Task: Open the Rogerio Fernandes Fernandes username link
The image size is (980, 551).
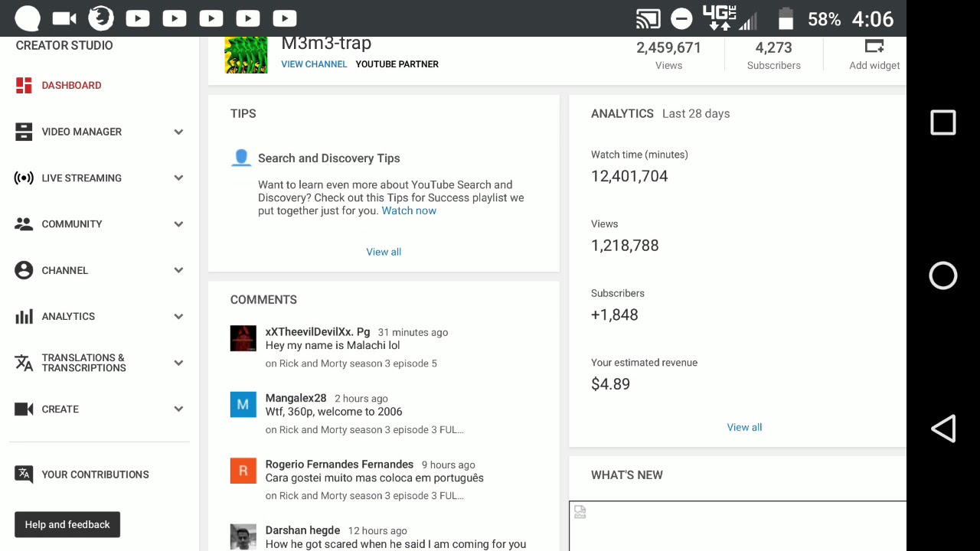Action: pos(339,465)
